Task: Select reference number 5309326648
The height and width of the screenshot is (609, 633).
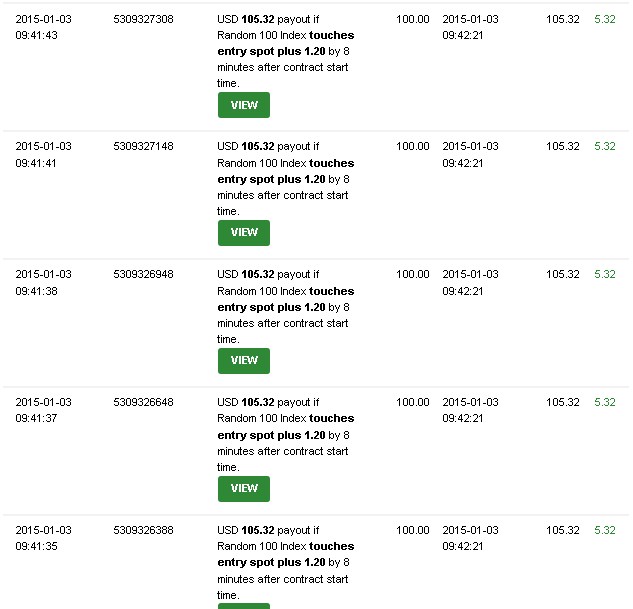Action: pos(143,402)
